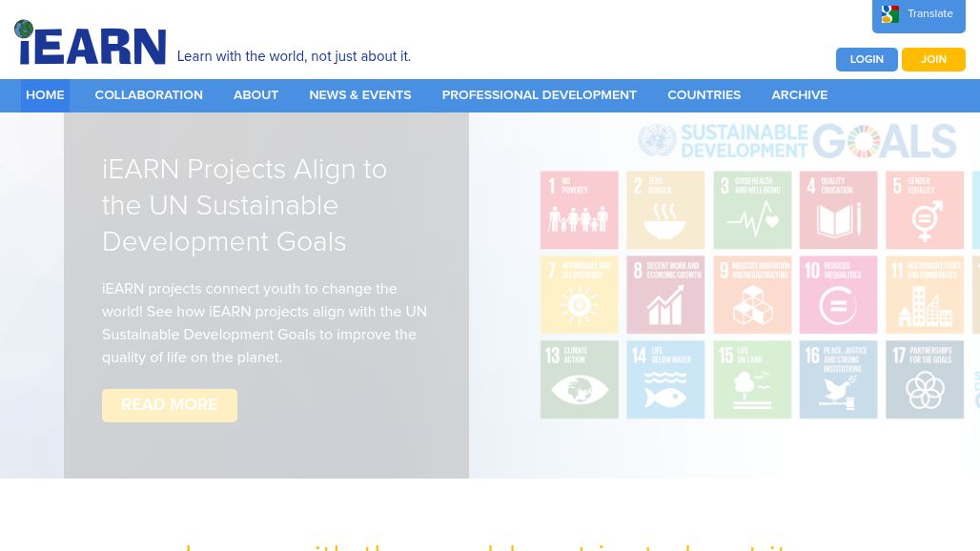The width and height of the screenshot is (980, 551).
Task: Select the Climate Action goal 13 tile
Action: tap(579, 379)
